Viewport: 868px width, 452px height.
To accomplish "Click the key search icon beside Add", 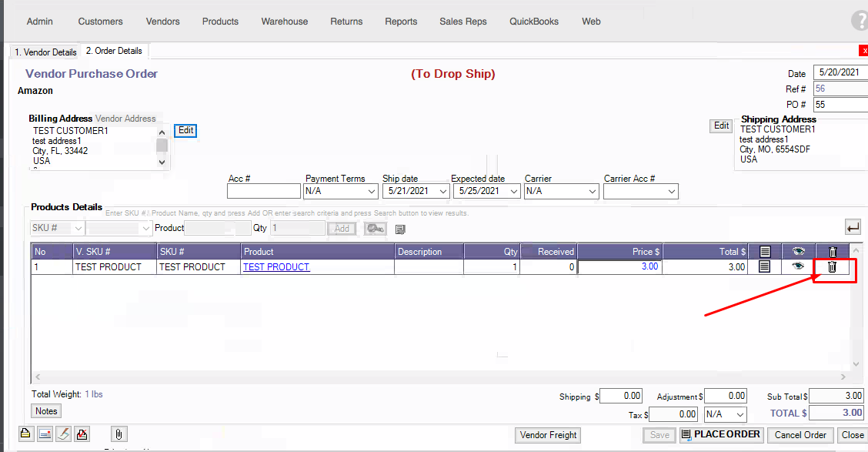I will pyautogui.click(x=376, y=229).
